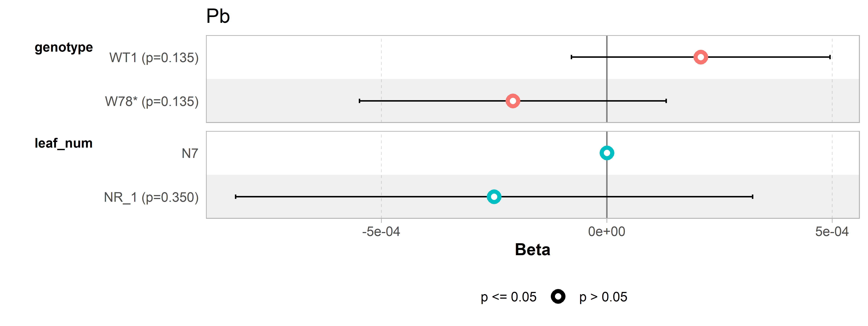The image size is (868, 326).
Task: Click the NR_1 (p=0.350) row label
Action: tap(151, 197)
